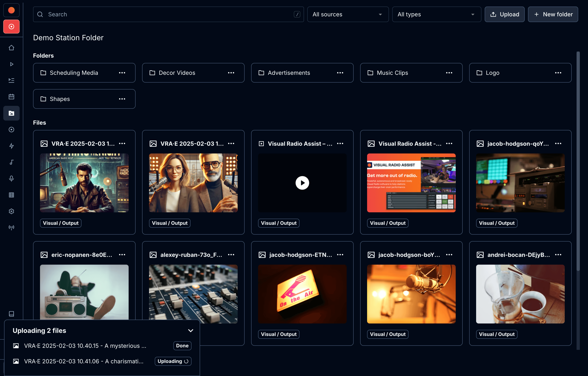The height and width of the screenshot is (376, 588).
Task: Click the settings gear icon in sidebar
Action: (x=11, y=211)
